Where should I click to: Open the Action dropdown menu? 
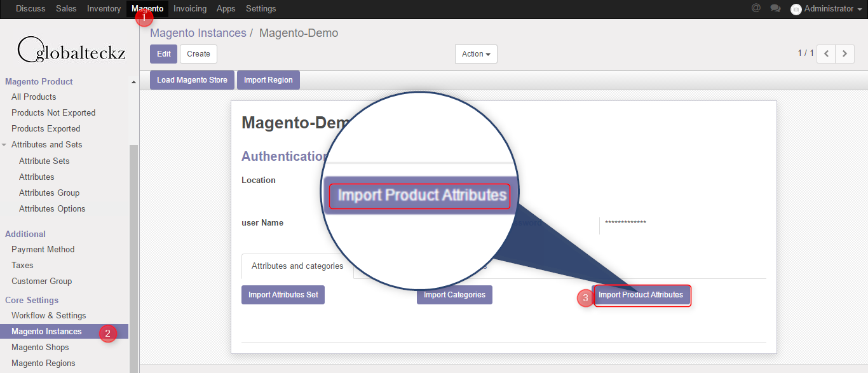point(476,54)
